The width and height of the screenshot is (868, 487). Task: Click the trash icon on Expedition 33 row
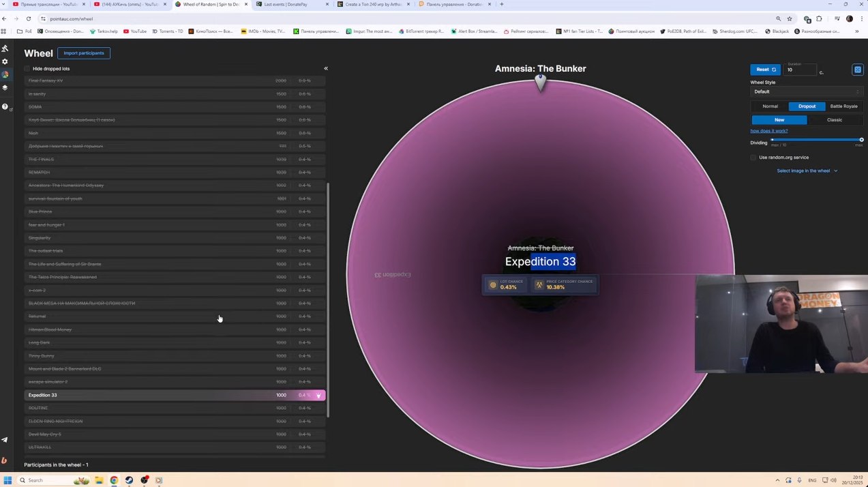coord(318,395)
